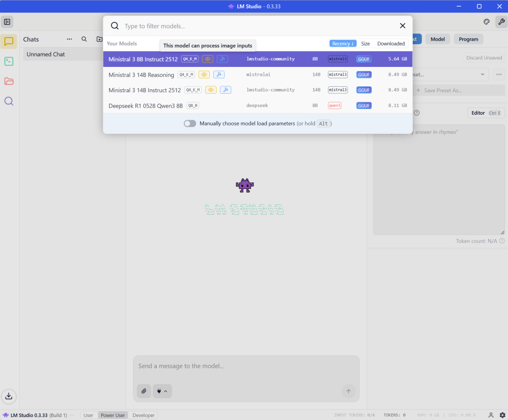Click the paperclip attach file button
508x420 pixels.
click(x=144, y=391)
